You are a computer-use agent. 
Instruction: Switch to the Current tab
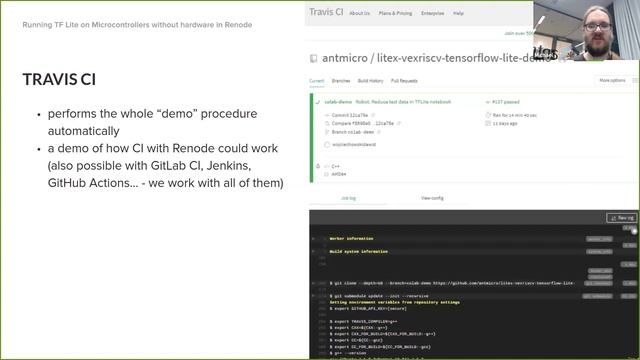(x=316, y=81)
